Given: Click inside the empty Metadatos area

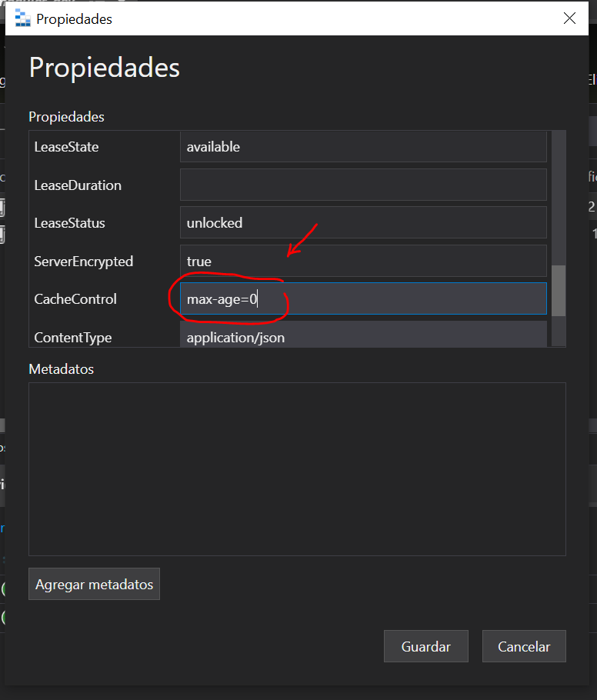Looking at the screenshot, I should (x=296, y=469).
